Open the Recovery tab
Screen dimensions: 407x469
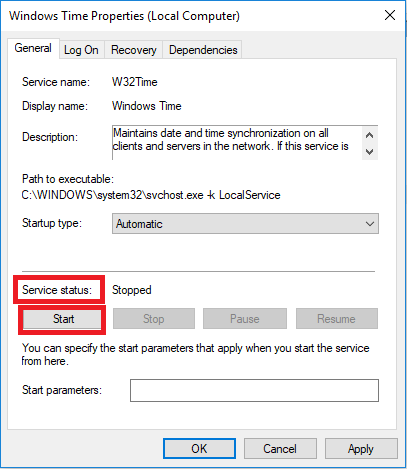coord(134,50)
